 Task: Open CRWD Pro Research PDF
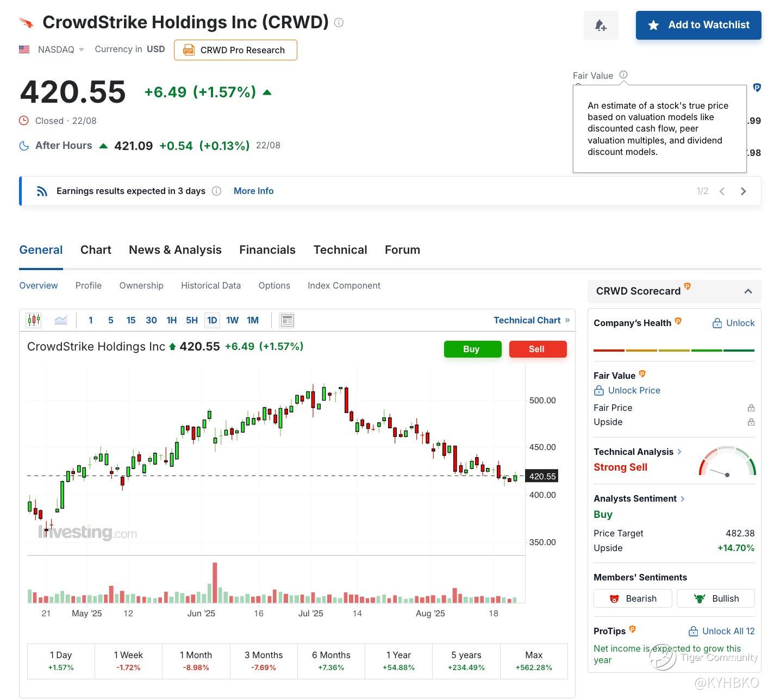[x=235, y=50]
